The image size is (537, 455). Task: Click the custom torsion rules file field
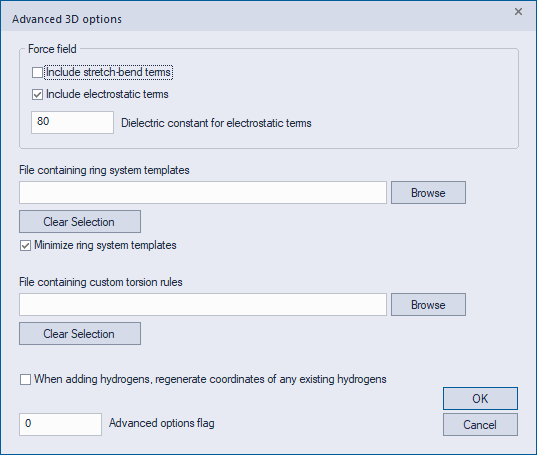[203, 304]
